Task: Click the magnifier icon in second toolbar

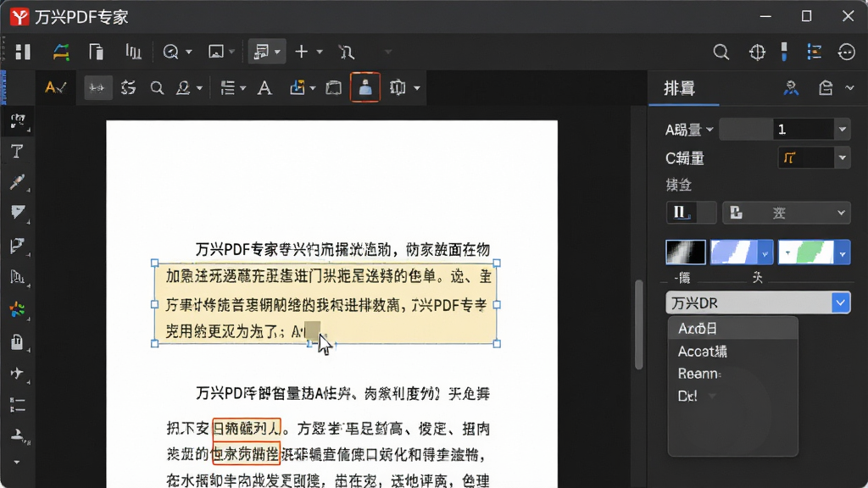Action: click(x=157, y=87)
